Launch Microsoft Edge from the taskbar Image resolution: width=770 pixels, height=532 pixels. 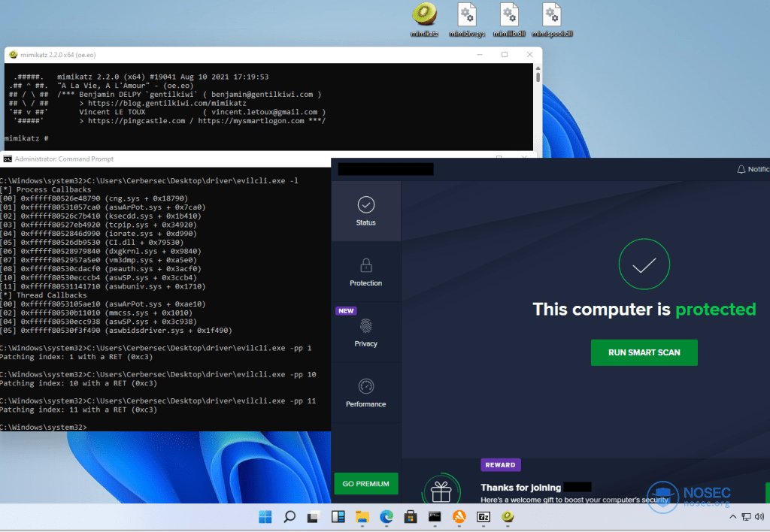pos(387,517)
